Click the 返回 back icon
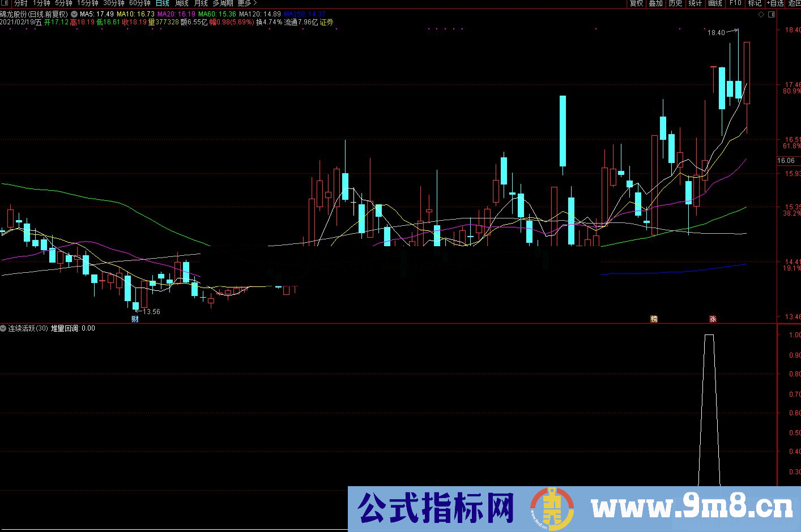This screenshot has width=801, height=532. (x=795, y=3)
